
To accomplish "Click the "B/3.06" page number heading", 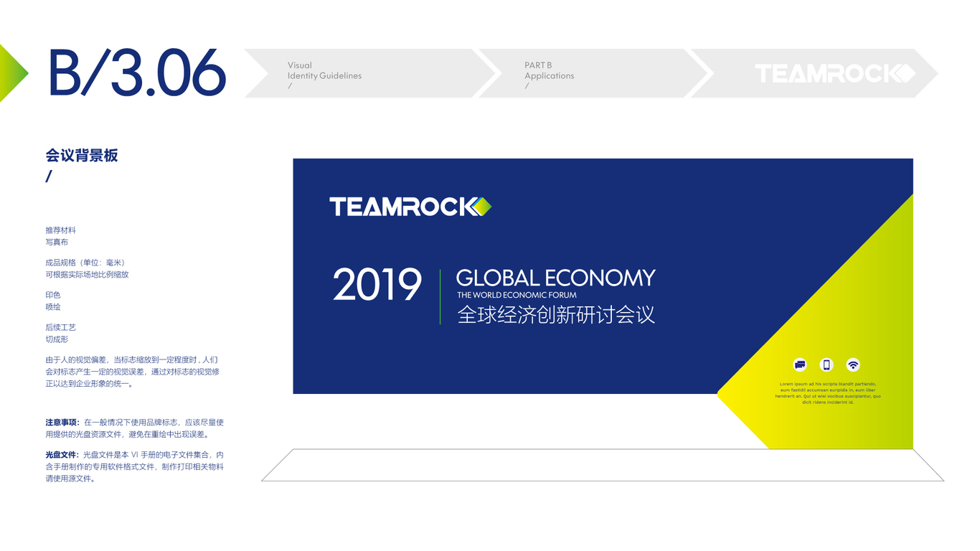I will (x=137, y=72).
